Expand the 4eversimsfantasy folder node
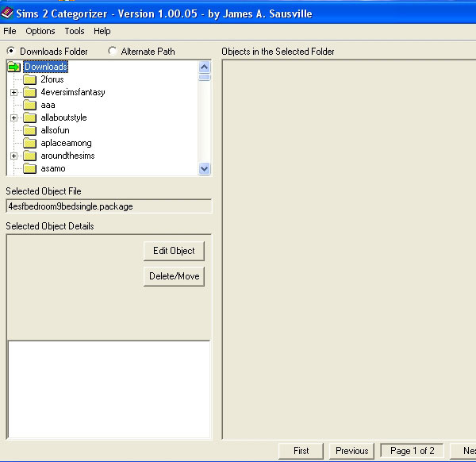476x462 pixels. (13, 92)
